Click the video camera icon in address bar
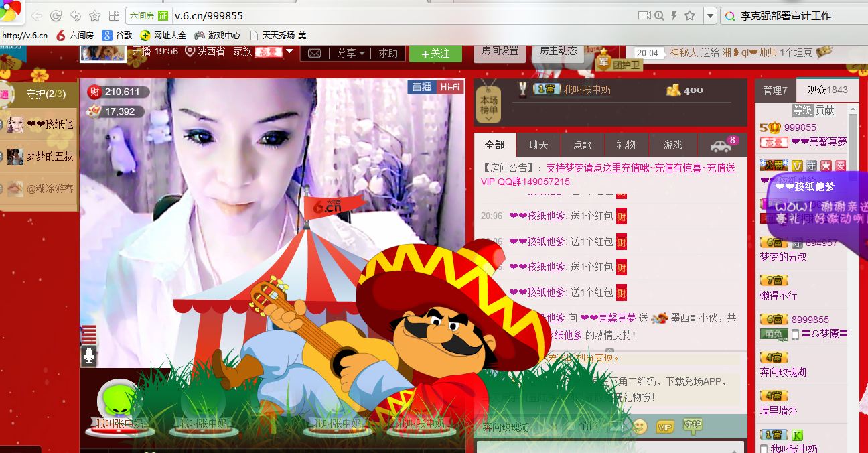Screen dimensions: 868x453 pos(644,16)
